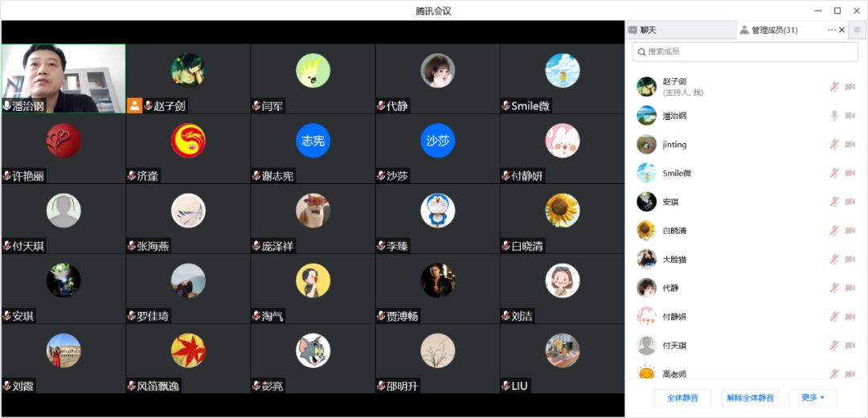Click the orange host icon beside 赵子剑
Viewport: 868px width, 418px height.
pyautogui.click(x=134, y=105)
